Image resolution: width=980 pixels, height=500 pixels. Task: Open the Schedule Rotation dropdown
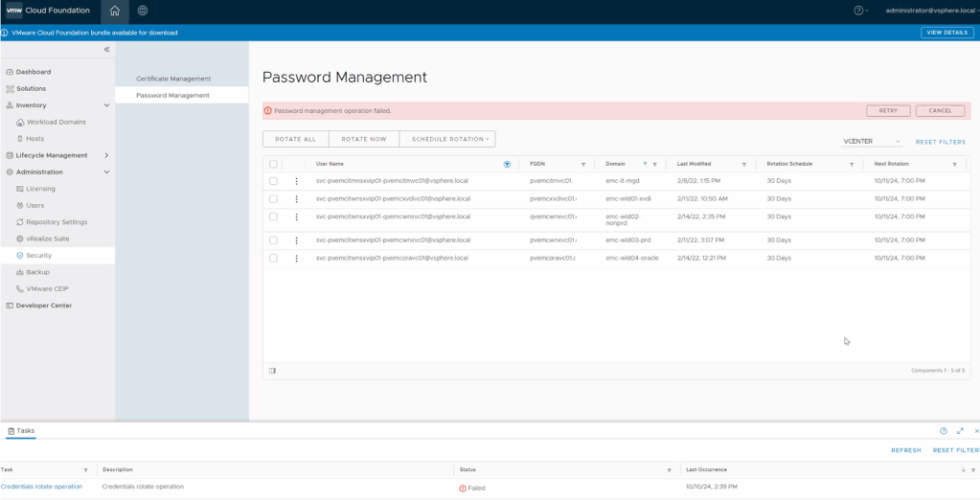[x=449, y=139]
